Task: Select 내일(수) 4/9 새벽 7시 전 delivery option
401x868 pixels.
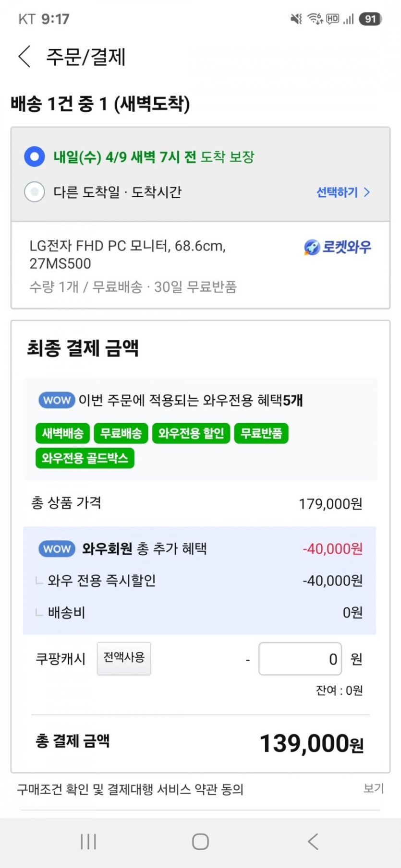Action: [x=34, y=156]
